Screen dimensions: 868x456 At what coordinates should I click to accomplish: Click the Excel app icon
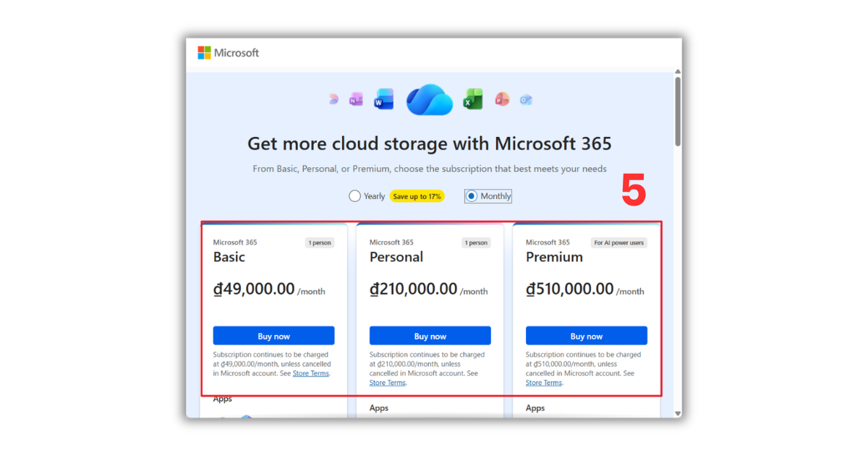coord(473,100)
